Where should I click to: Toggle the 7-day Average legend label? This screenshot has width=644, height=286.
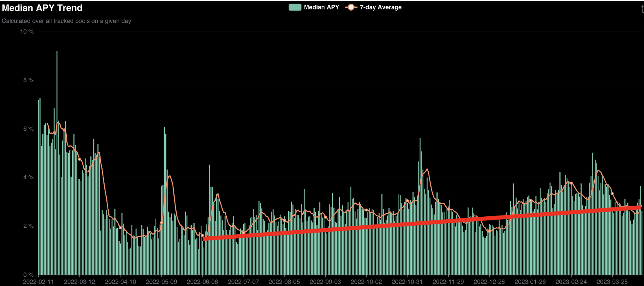(380, 7)
